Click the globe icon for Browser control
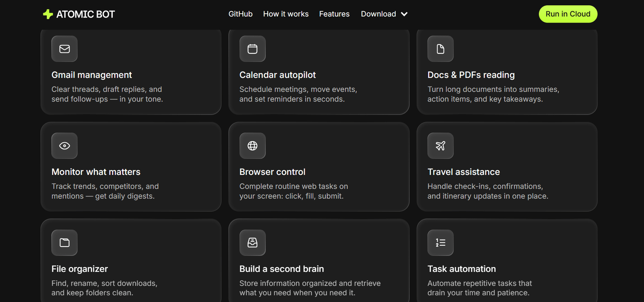The image size is (644, 302). click(x=252, y=146)
